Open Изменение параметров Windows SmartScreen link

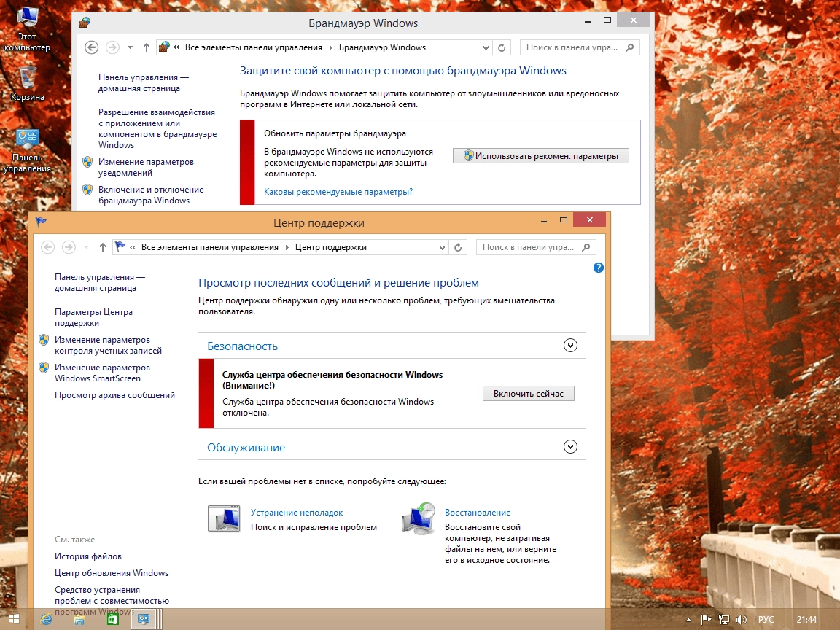click(x=102, y=373)
